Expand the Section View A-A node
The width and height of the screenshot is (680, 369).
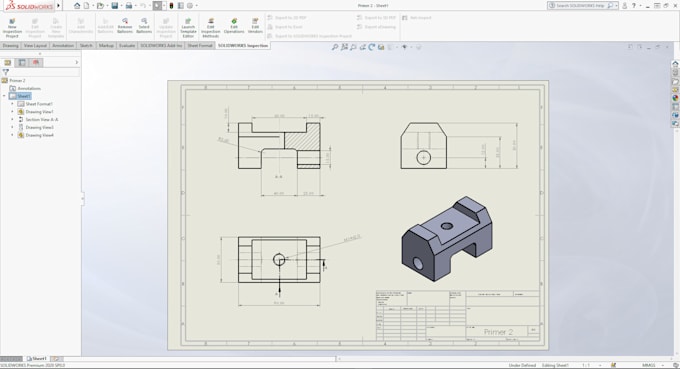[12, 120]
